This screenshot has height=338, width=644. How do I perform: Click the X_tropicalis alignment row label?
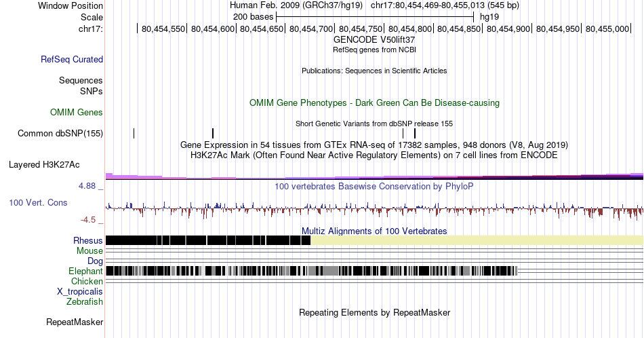point(80,292)
